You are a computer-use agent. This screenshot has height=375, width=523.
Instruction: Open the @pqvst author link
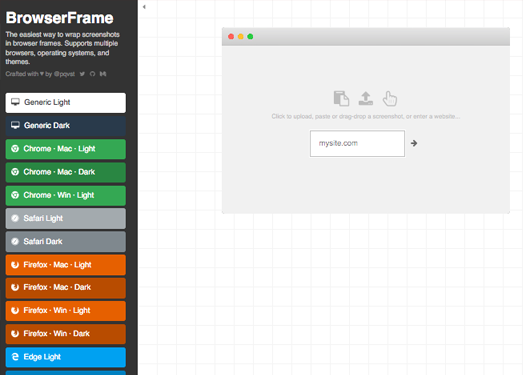(x=64, y=74)
